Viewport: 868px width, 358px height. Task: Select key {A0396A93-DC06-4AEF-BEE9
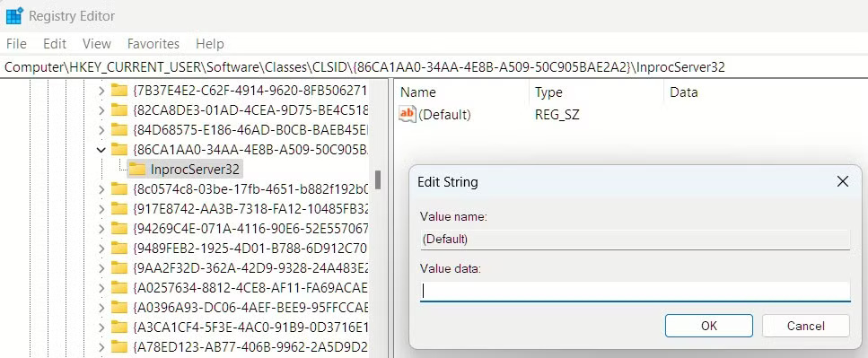tap(250, 307)
